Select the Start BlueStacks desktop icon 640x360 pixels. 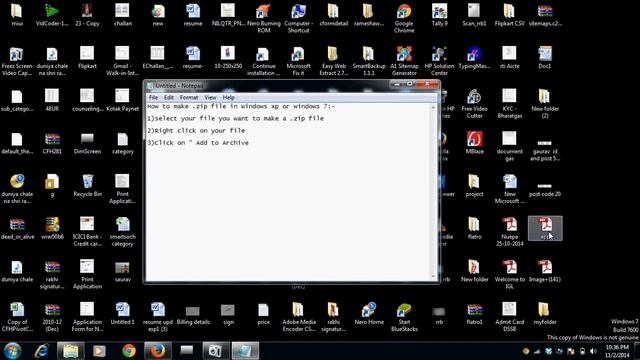click(404, 317)
